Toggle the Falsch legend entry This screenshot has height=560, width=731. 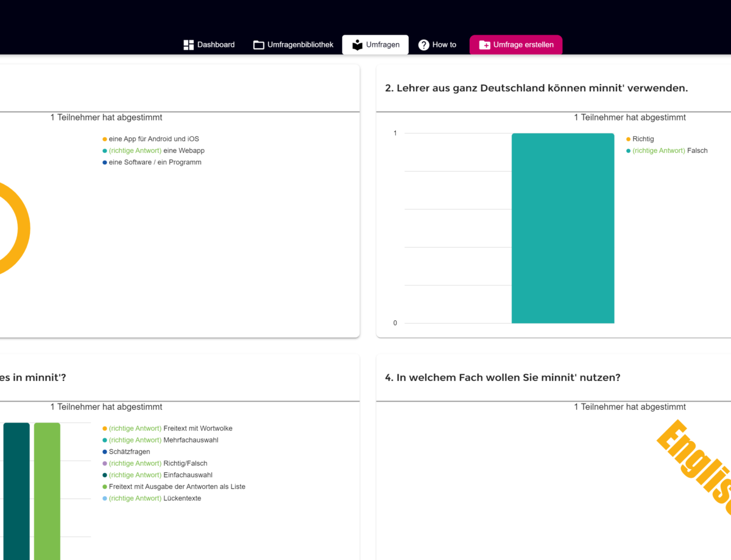670,151
